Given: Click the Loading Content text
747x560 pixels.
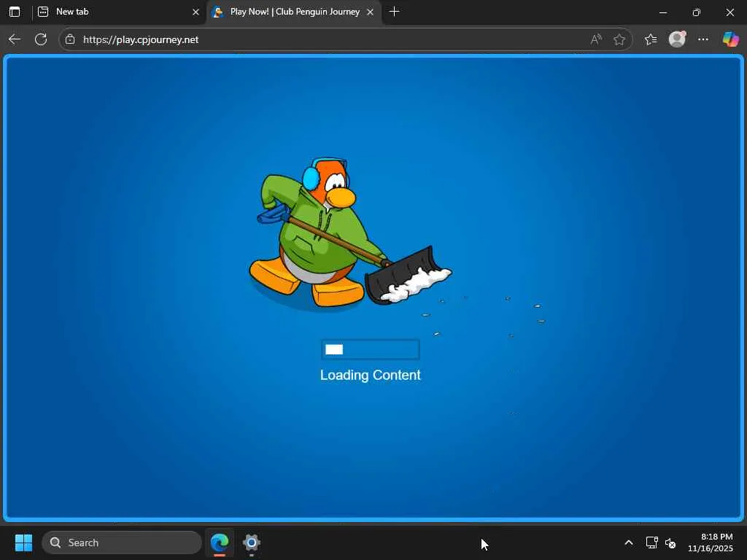Looking at the screenshot, I should coord(370,376).
